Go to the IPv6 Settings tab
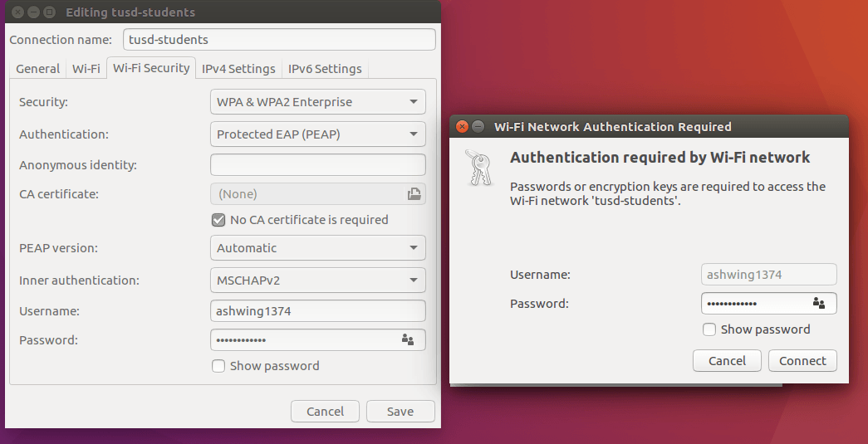 (x=325, y=69)
